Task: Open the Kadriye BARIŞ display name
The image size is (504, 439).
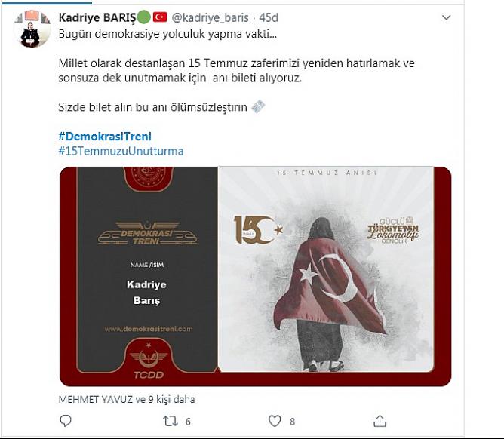Action: pyautogui.click(x=97, y=17)
